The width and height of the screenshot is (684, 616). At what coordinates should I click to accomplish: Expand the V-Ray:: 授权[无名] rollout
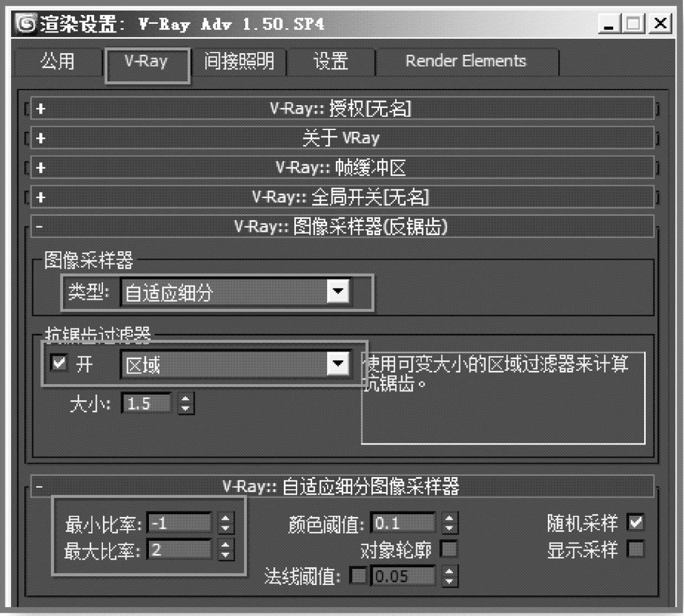tap(342, 108)
